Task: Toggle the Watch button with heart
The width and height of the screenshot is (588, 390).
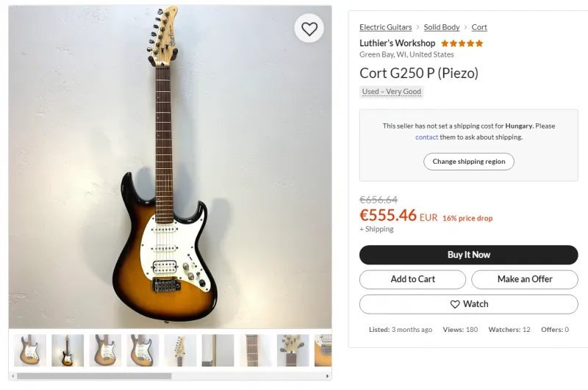Action: (469, 304)
